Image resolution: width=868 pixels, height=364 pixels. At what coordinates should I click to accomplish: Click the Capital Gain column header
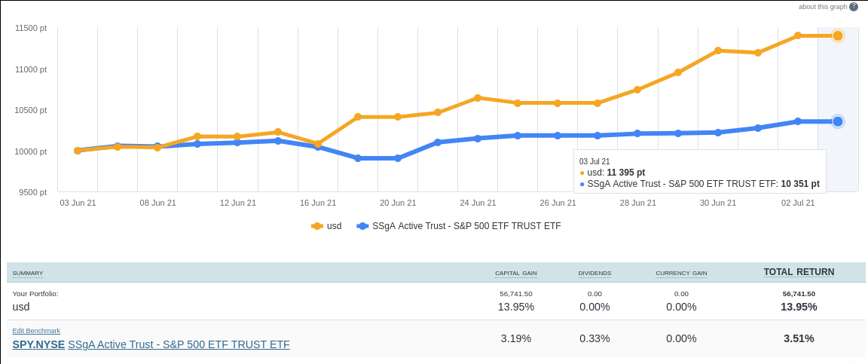tap(515, 273)
